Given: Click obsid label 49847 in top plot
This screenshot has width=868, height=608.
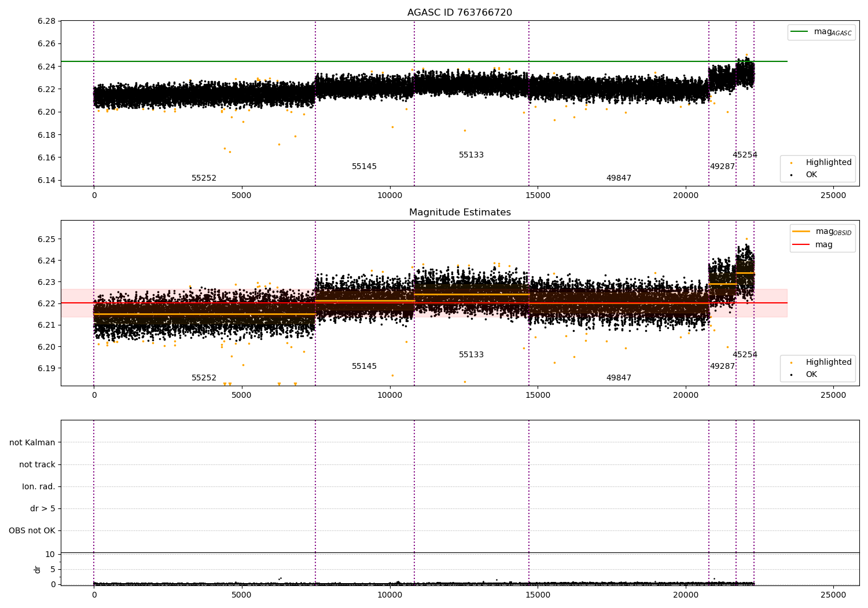Looking at the screenshot, I should 619,178.
